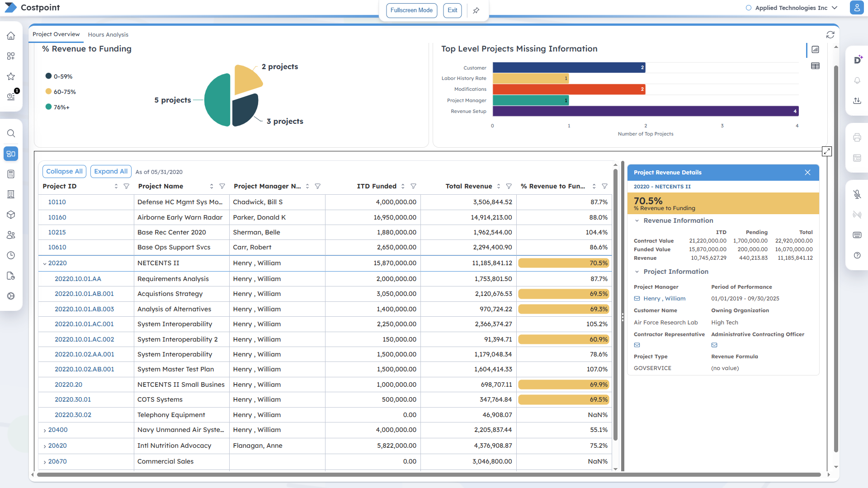868x488 pixels.
Task: Open the Home icon in sidebar
Action: tap(11, 36)
